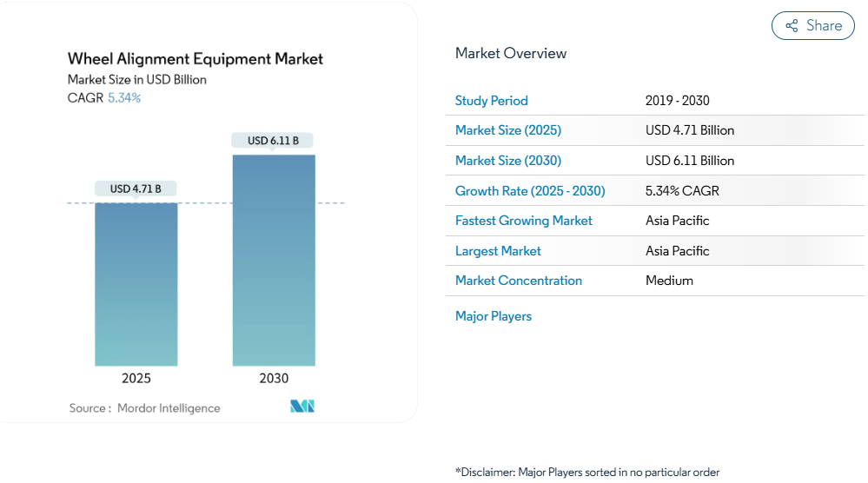
Task: Open the Major Players section
Action: click(x=493, y=316)
